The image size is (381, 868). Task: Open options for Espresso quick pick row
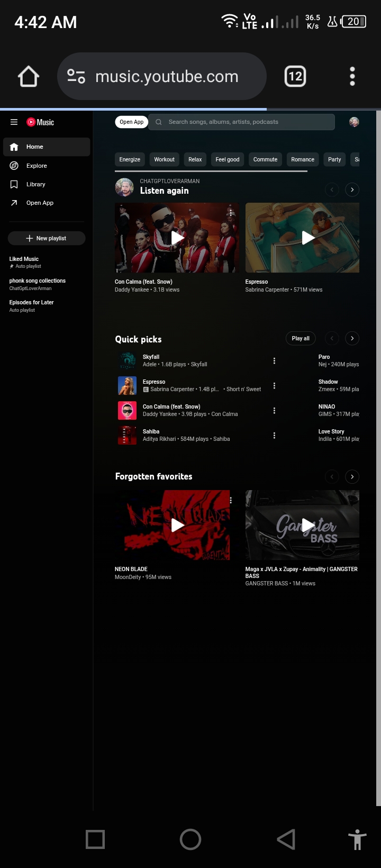(x=274, y=386)
